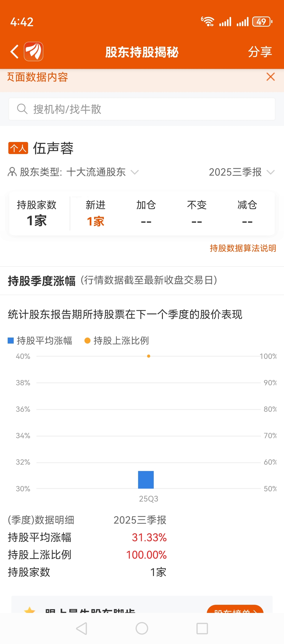Tap the 分享 share button

tap(260, 52)
